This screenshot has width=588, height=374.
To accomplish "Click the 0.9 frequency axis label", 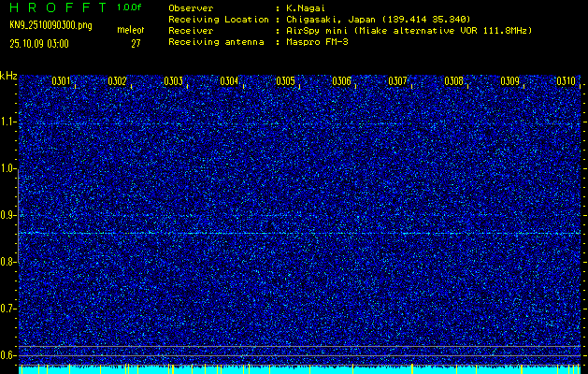I will click(8, 215).
